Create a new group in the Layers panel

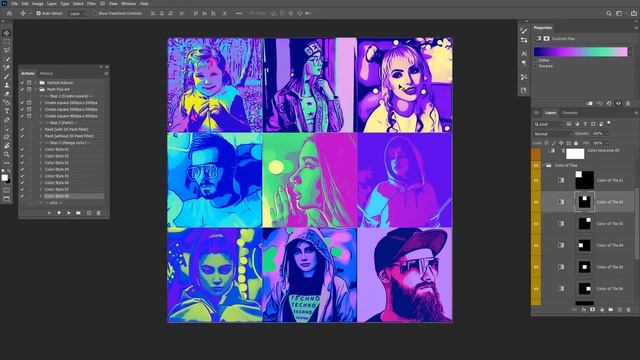coord(611,310)
